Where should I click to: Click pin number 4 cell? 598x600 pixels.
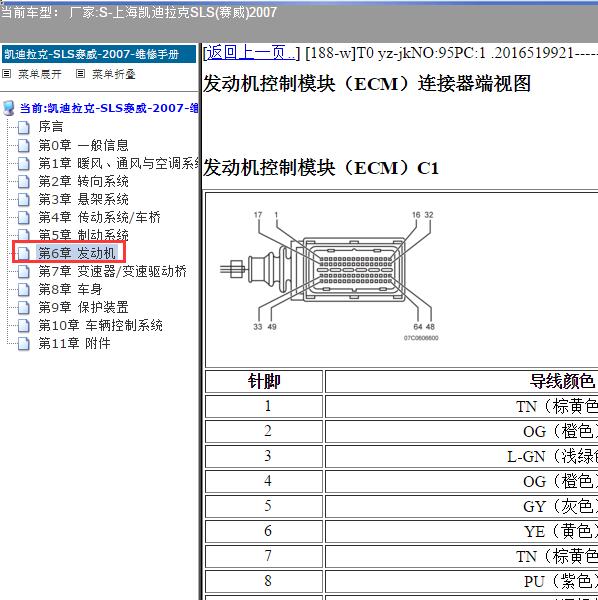(x=264, y=481)
